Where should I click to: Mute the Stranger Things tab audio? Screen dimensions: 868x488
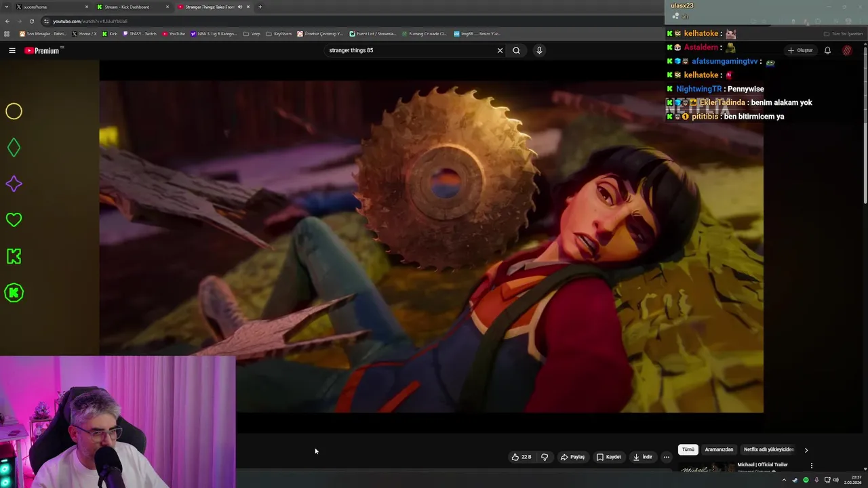(x=240, y=7)
